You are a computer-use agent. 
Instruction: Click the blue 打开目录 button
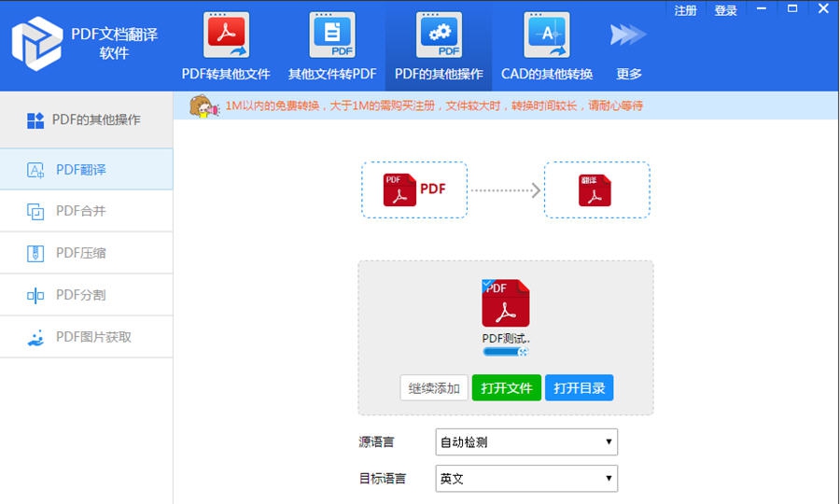tap(579, 387)
